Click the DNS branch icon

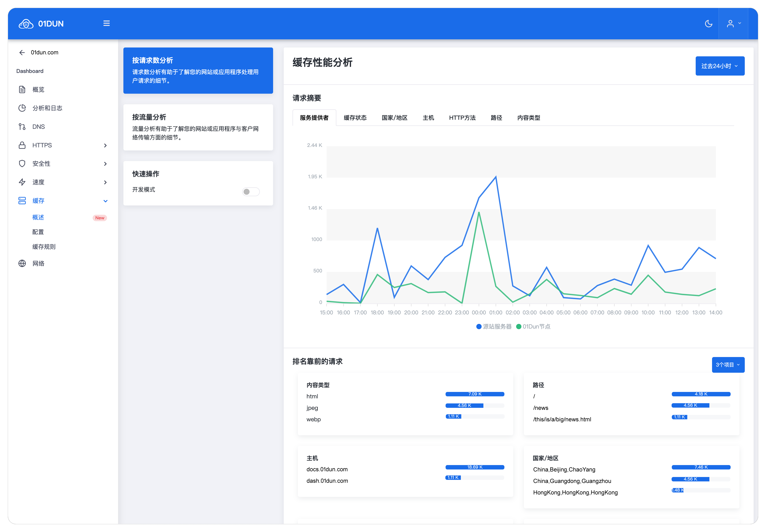coord(22,127)
